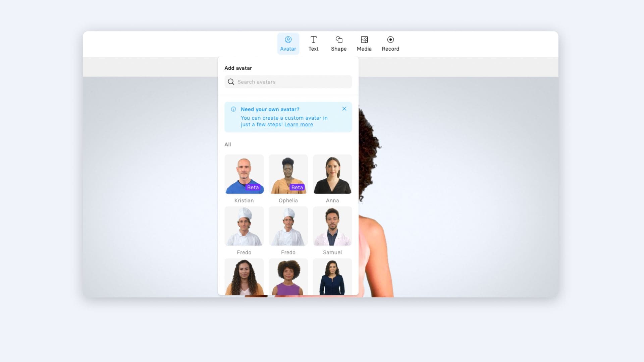Click the search magnifier icon
This screenshot has height=362, width=644.
click(x=231, y=82)
